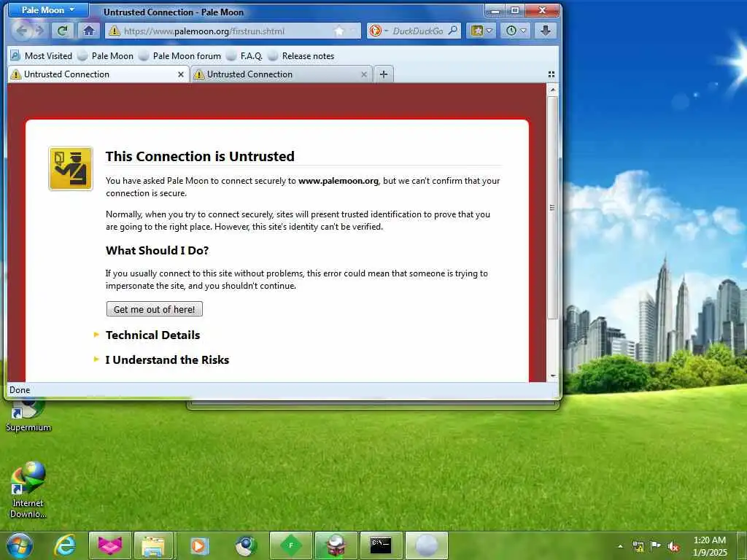
Task: Click the This Connection is Untrusted heading
Action: [200, 156]
